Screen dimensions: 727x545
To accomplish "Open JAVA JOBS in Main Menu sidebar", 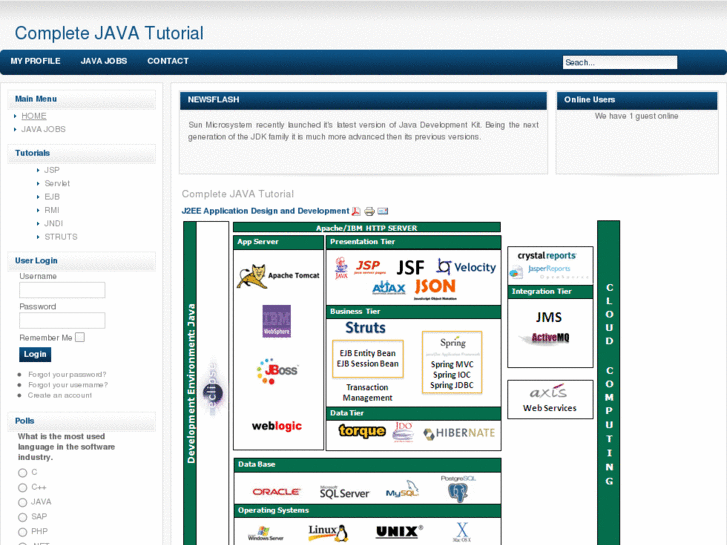I will [x=43, y=129].
